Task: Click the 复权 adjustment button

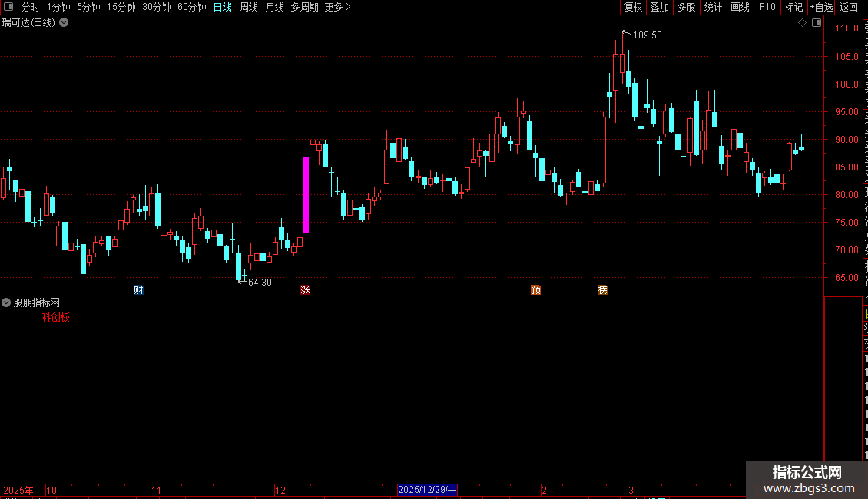Action: tap(633, 7)
